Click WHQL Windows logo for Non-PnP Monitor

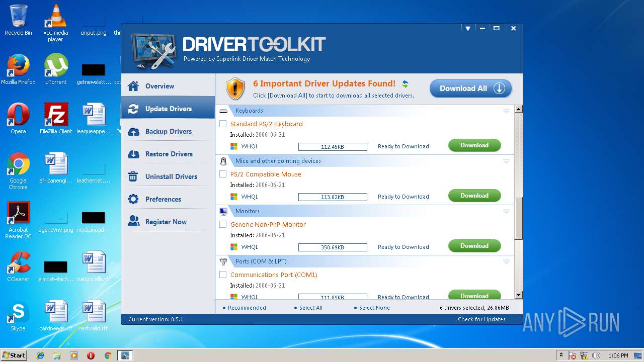[x=234, y=247]
